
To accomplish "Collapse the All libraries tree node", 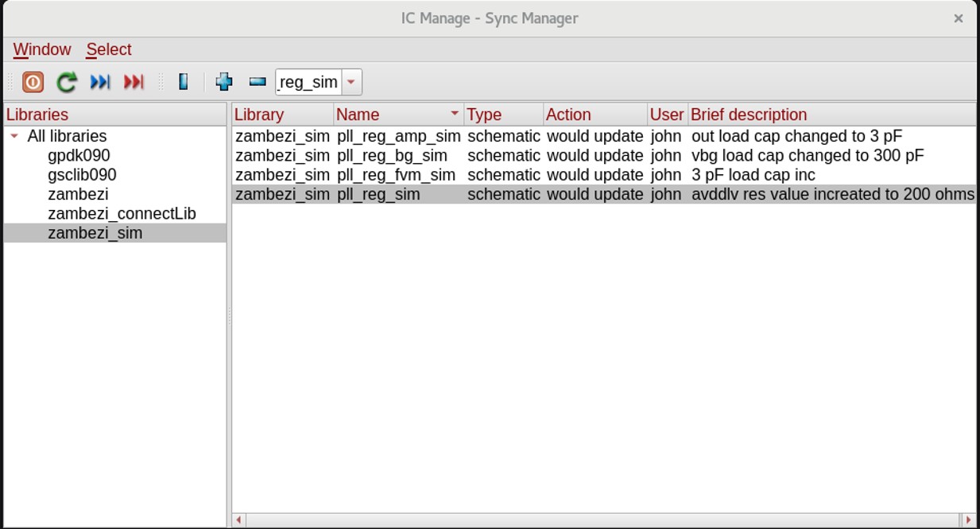I will [x=14, y=137].
